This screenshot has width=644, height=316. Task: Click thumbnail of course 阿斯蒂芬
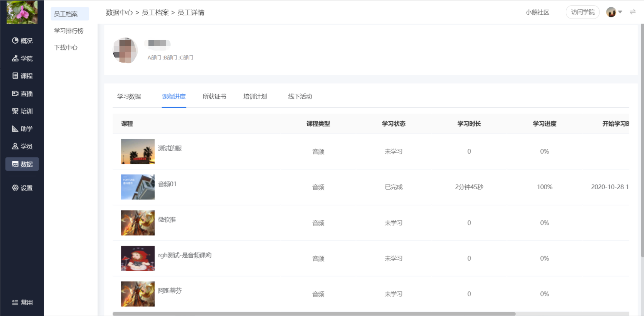[x=138, y=294]
